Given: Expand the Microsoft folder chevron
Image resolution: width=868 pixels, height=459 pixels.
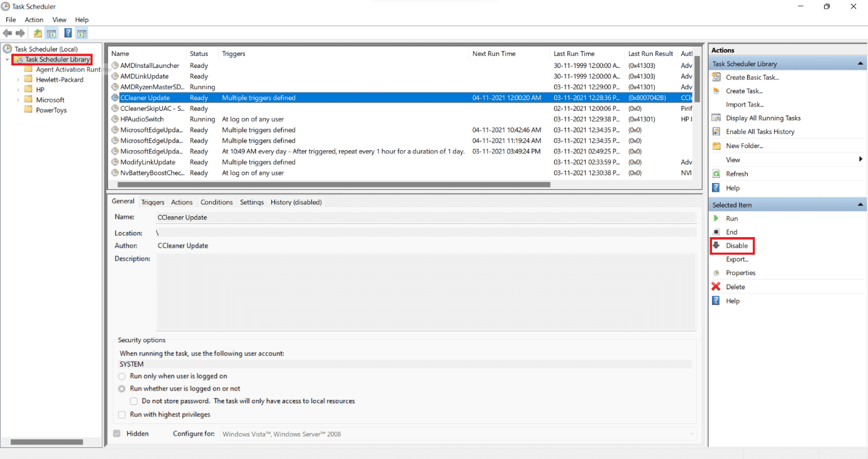Looking at the screenshot, I should coord(18,100).
